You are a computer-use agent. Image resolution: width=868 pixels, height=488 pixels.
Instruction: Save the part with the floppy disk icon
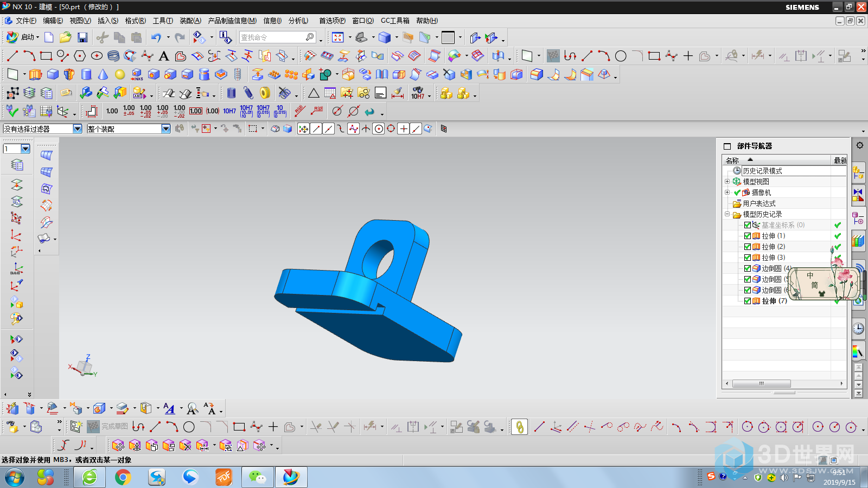click(x=82, y=37)
